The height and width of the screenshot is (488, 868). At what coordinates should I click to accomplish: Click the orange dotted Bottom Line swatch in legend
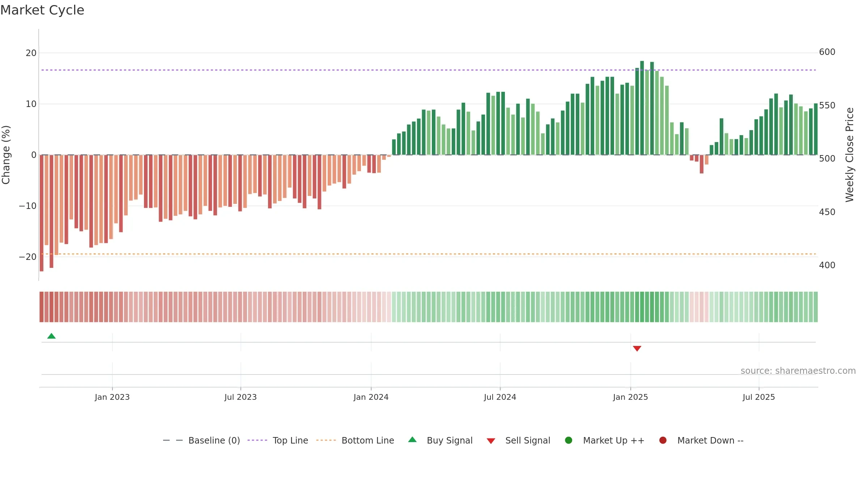326,440
